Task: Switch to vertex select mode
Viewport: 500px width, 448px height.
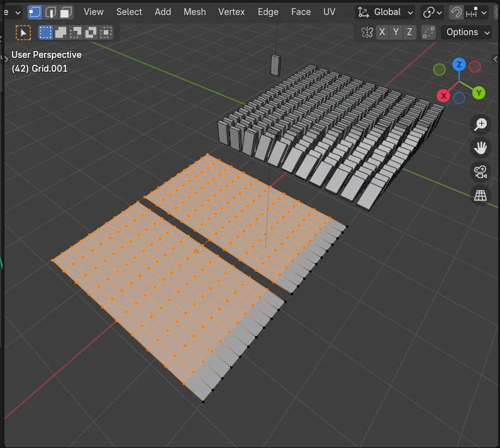Action: coord(35,12)
